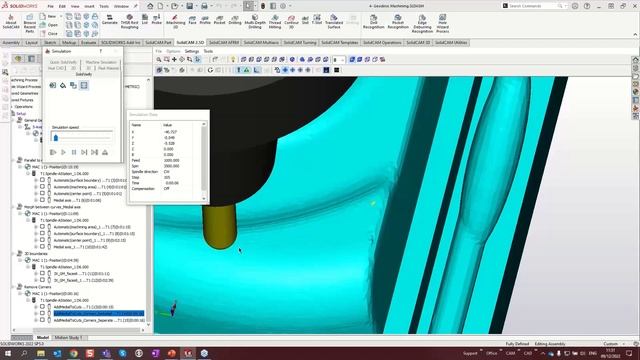Image resolution: width=640 pixels, height=360 pixels.
Task: Pause the simulation
Action: click(74, 152)
